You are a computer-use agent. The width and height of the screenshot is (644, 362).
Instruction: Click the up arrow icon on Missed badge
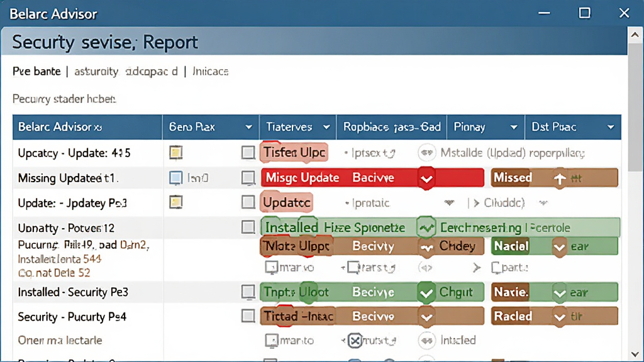coord(559,178)
